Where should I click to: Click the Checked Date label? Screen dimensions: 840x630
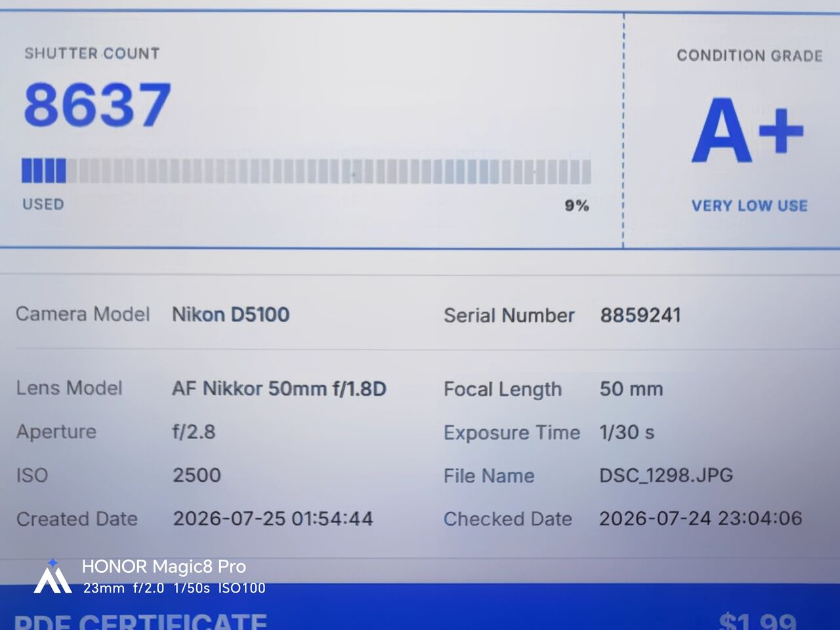point(508,519)
